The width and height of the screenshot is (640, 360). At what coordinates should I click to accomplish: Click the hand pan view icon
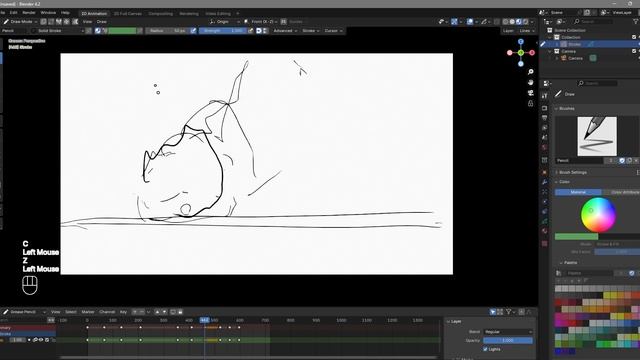(x=531, y=82)
